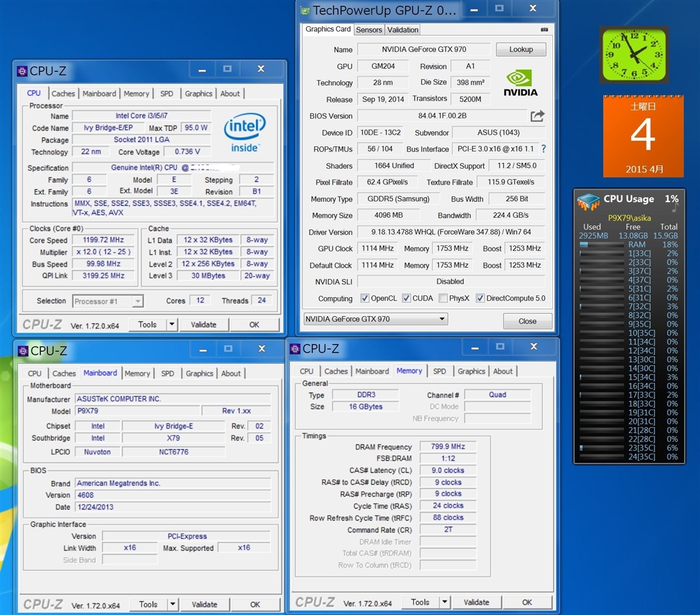Click the Intel Inside logo in CPU-Z
Image resolution: width=700 pixels, height=615 pixels.
click(244, 132)
